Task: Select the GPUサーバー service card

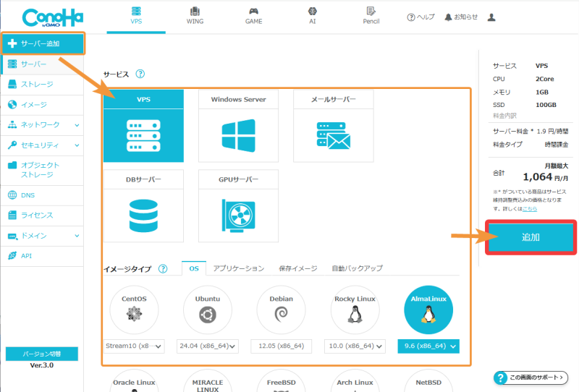Action: click(239, 206)
